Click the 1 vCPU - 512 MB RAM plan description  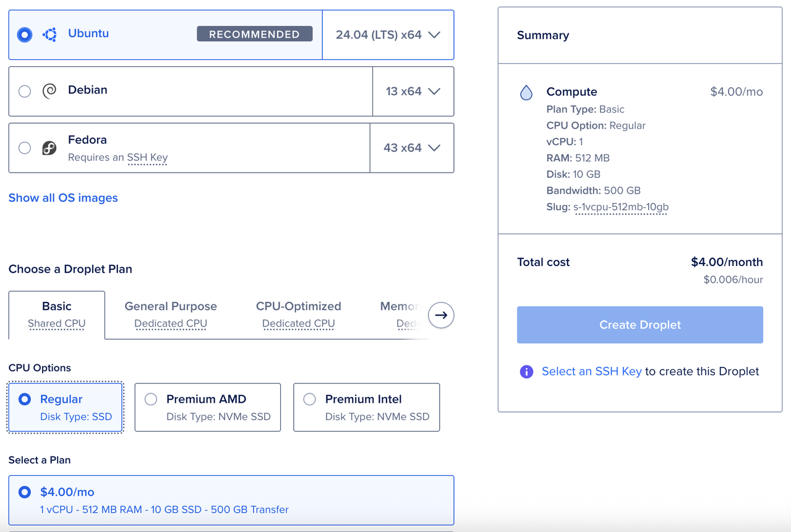(165, 510)
